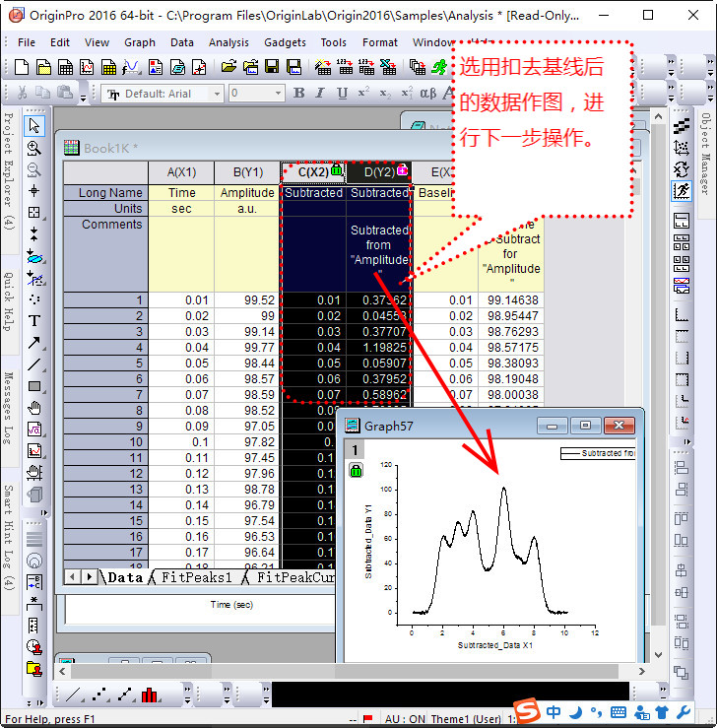Toggle Italic text formatting
This screenshot has width=717, height=728.
[320, 94]
